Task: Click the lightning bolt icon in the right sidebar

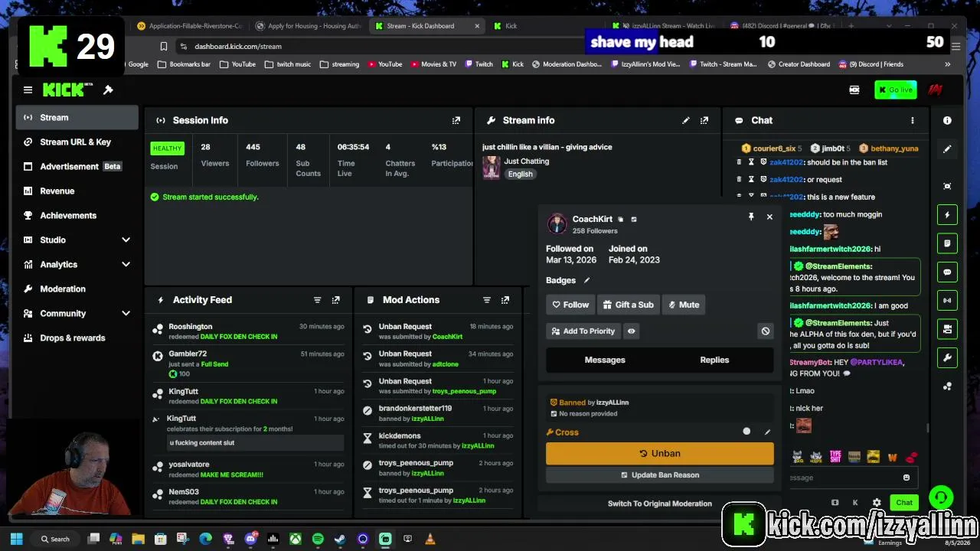Action: point(947,215)
